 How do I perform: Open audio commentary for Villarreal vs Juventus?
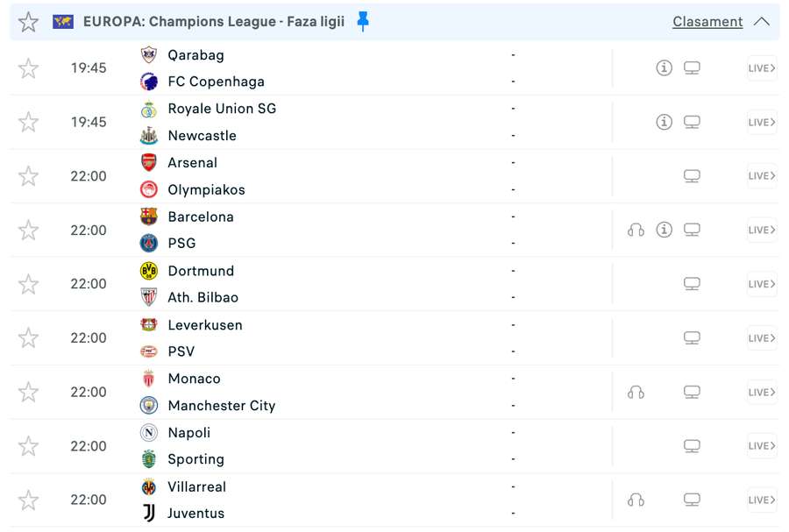coord(636,500)
